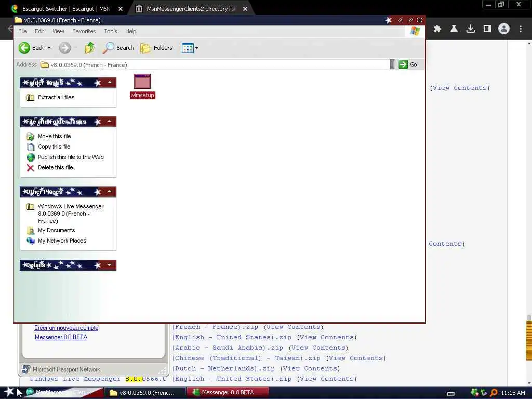Expand the address bar dropdown arrow
Viewport: 532px width, 399px height.
pos(392,64)
